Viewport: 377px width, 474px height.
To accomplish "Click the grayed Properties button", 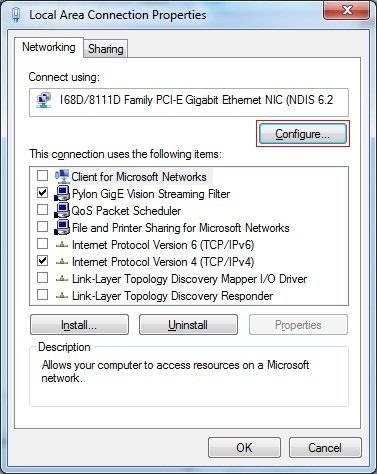I will (298, 325).
